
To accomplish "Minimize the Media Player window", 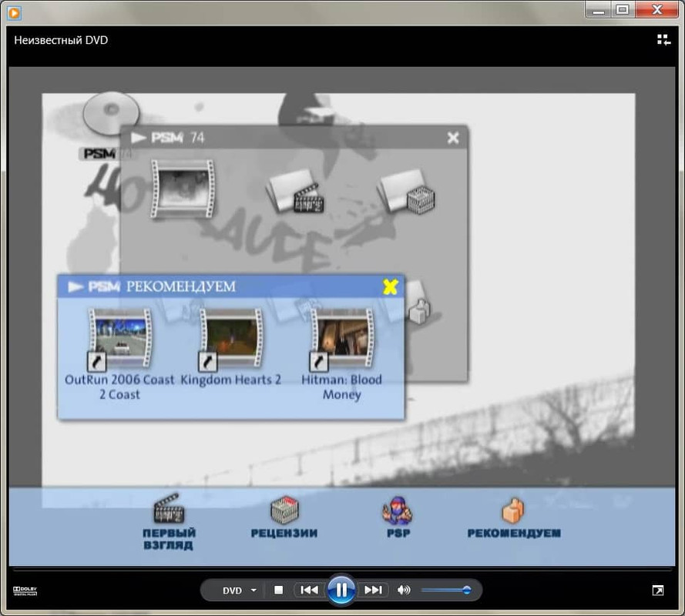I will 599,9.
